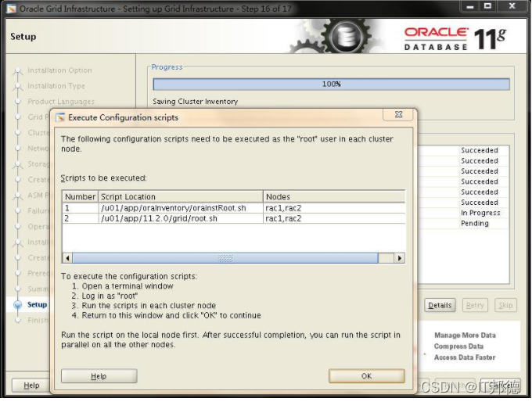
Task: Click the left arrow of the scripts table scrollbar
Action: (x=67, y=258)
